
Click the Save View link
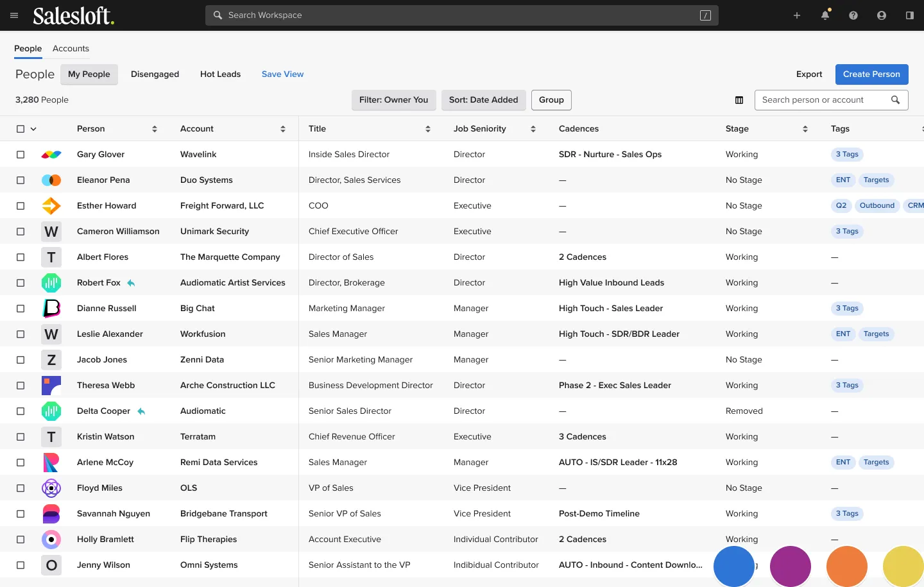282,74
